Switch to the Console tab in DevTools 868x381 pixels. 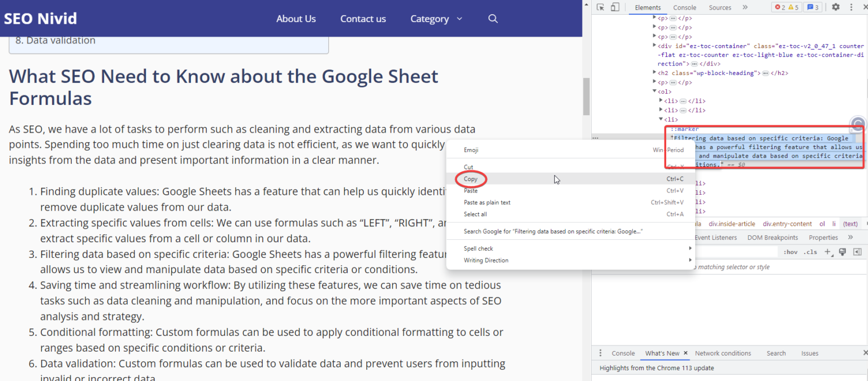click(x=684, y=7)
